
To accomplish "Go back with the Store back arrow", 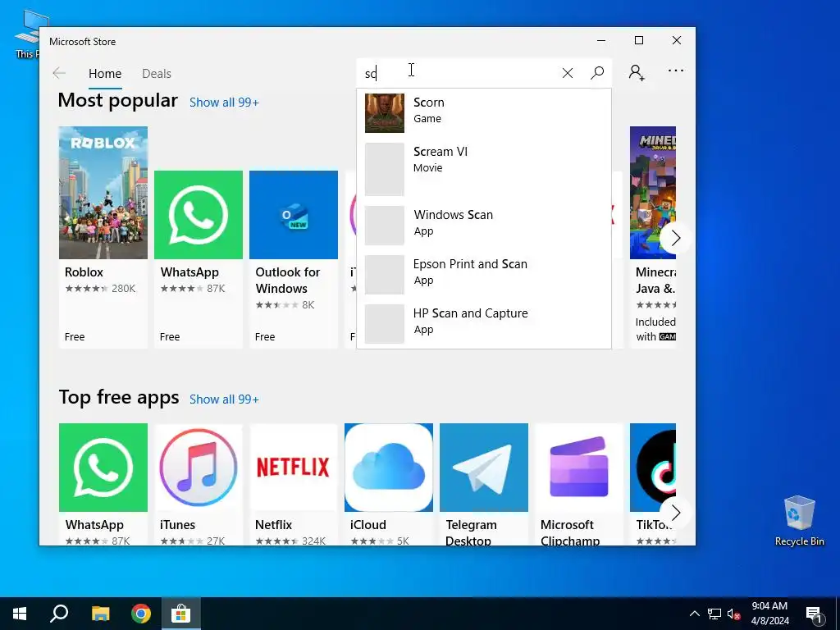I will [59, 73].
